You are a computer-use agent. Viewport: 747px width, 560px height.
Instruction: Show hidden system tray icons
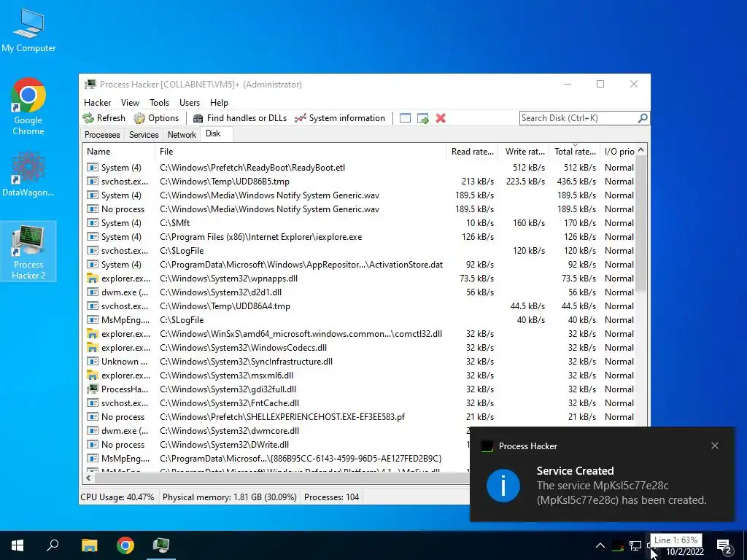pos(600,545)
